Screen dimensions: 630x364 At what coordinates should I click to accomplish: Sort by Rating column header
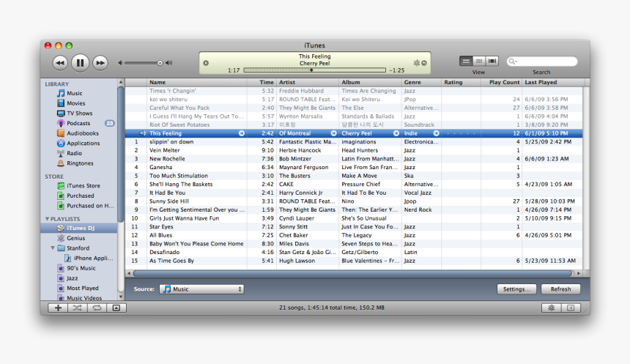click(462, 82)
